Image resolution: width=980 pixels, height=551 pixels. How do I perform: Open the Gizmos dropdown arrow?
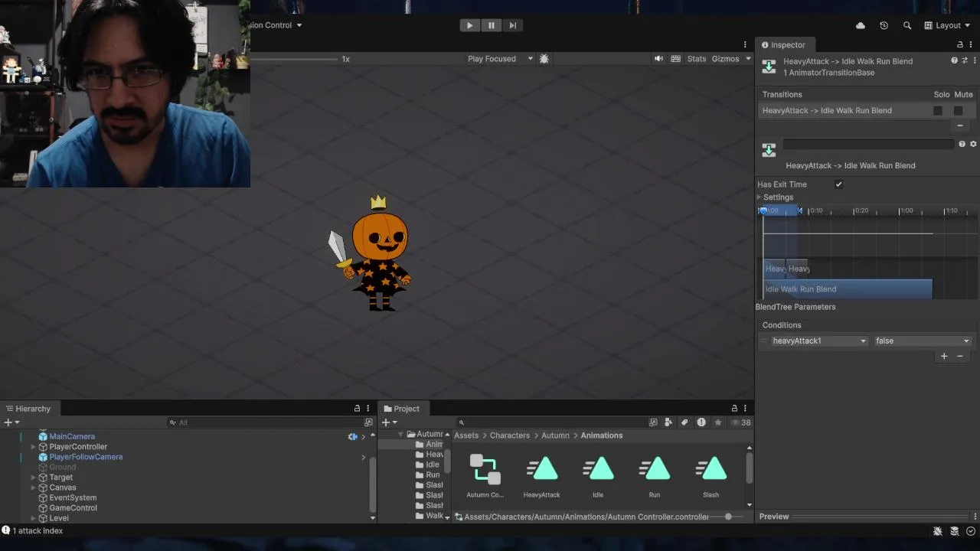[748, 59]
